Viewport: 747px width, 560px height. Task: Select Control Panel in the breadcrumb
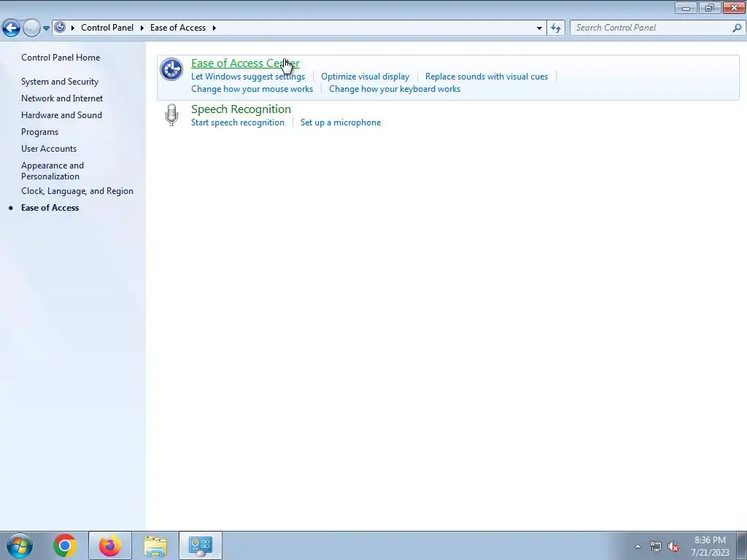107,28
